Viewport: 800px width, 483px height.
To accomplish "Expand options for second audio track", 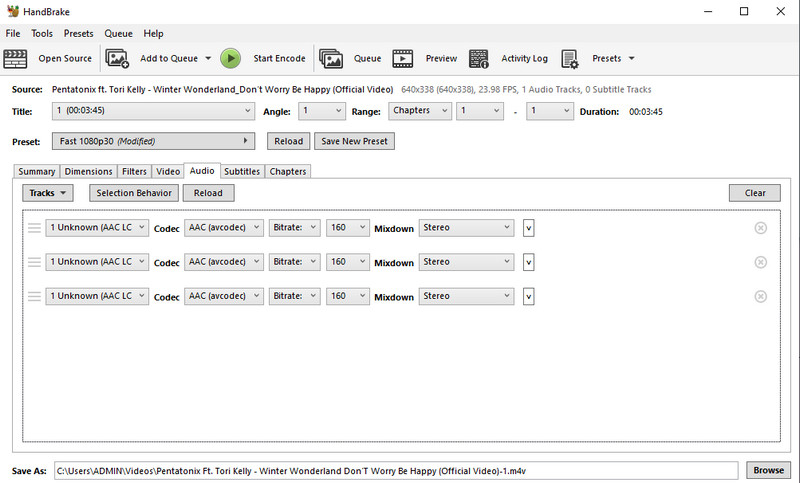I will pyautogui.click(x=529, y=262).
